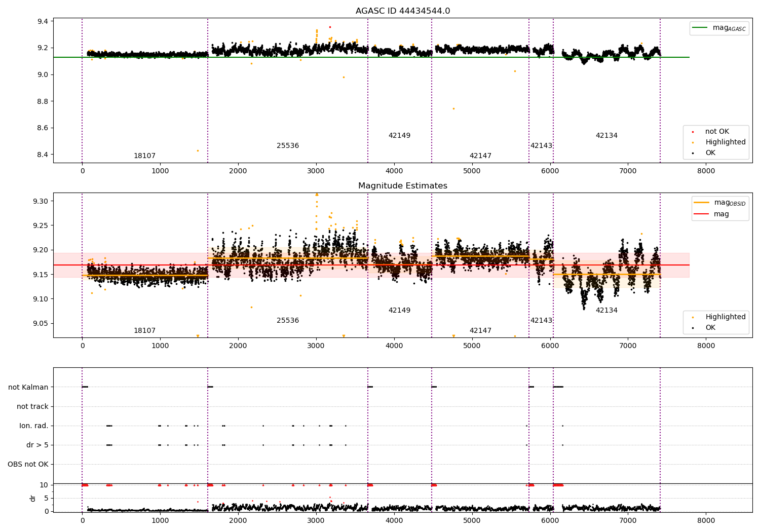Click the 'dr > 5' axis label

pyautogui.click(x=37, y=445)
